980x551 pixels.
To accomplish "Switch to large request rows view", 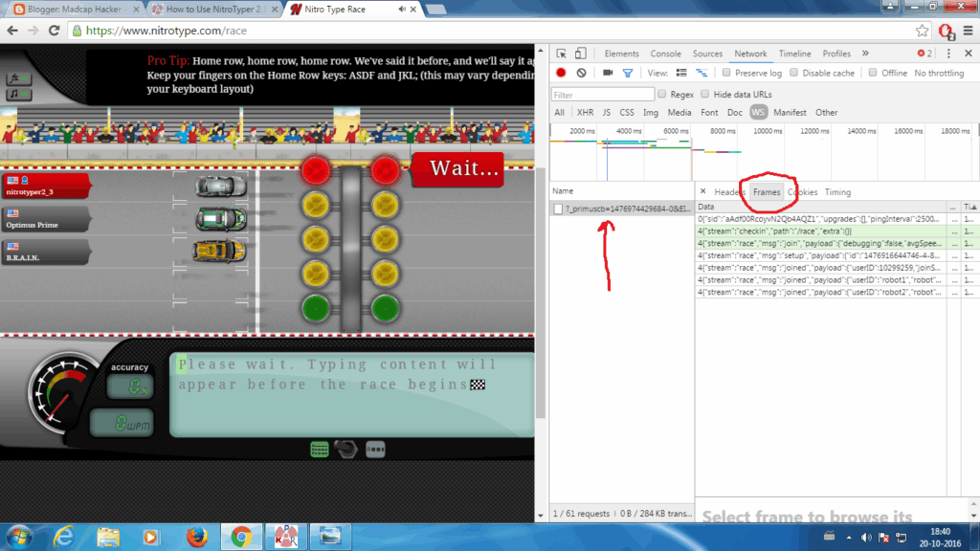I will tap(681, 73).
